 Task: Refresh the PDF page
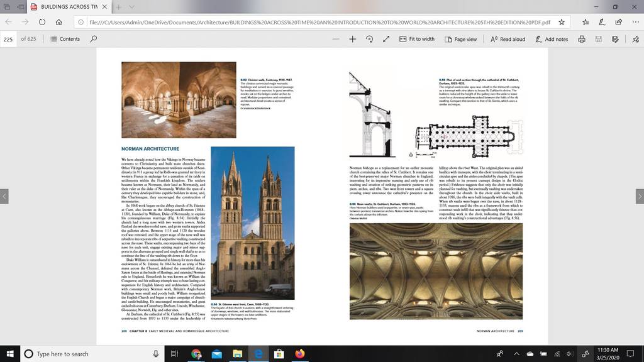coord(42,22)
